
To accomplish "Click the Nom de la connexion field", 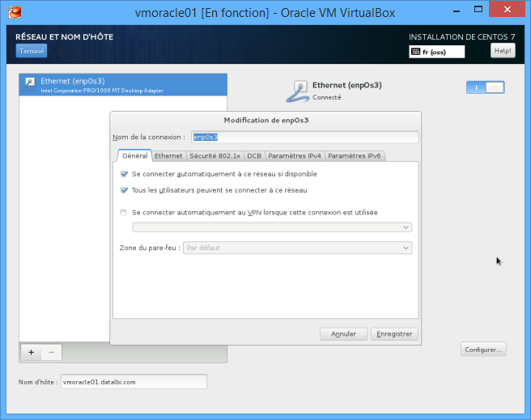I will (304, 137).
